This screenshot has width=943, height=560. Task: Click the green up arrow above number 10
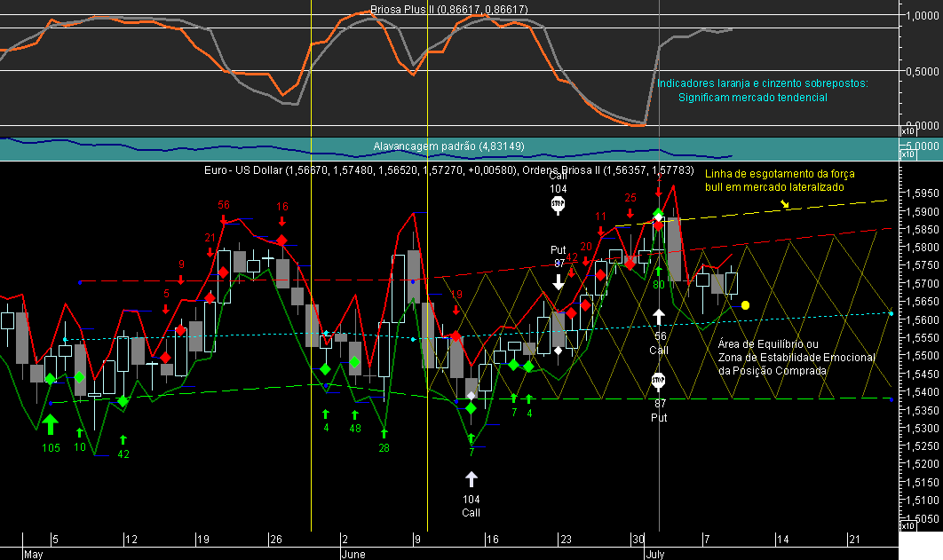point(79,432)
